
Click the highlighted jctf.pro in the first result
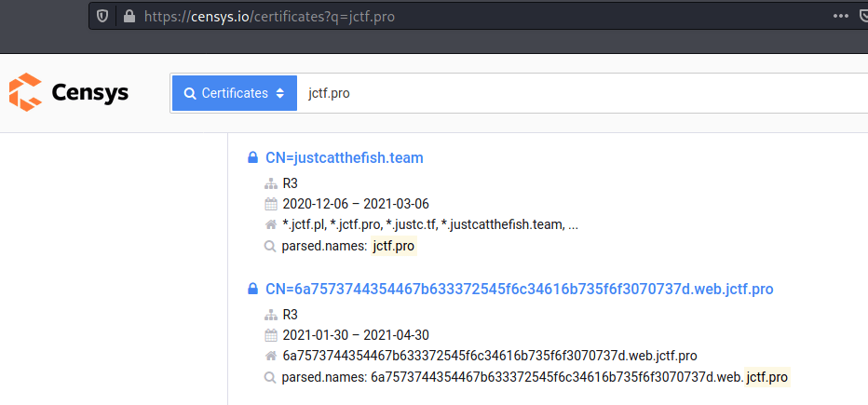393,247
